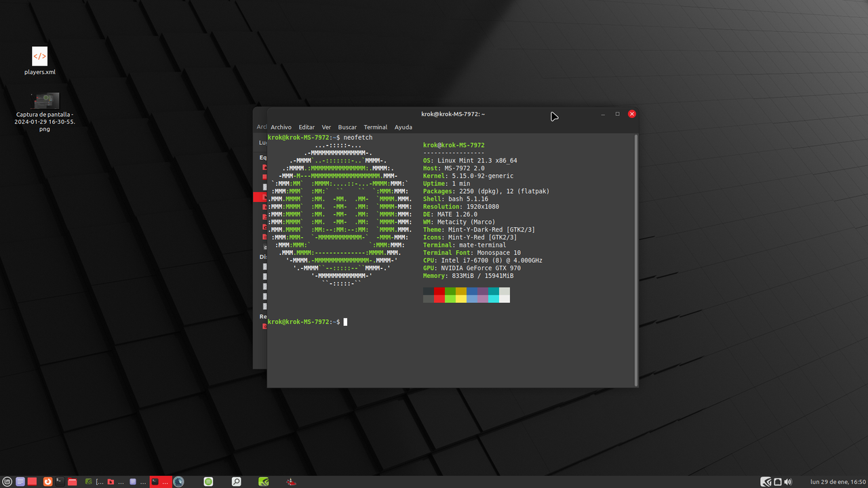Click the highlighted active terminal window button in taskbar
The image size is (868, 488).
pos(160,482)
